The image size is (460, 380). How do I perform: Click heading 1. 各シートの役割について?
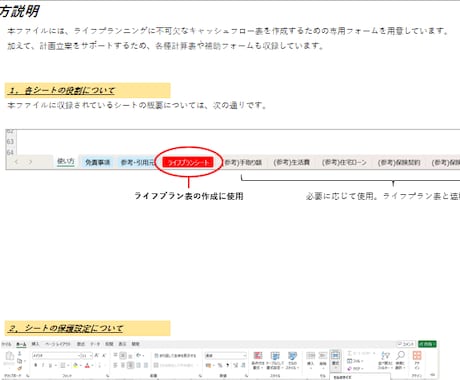click(x=62, y=90)
